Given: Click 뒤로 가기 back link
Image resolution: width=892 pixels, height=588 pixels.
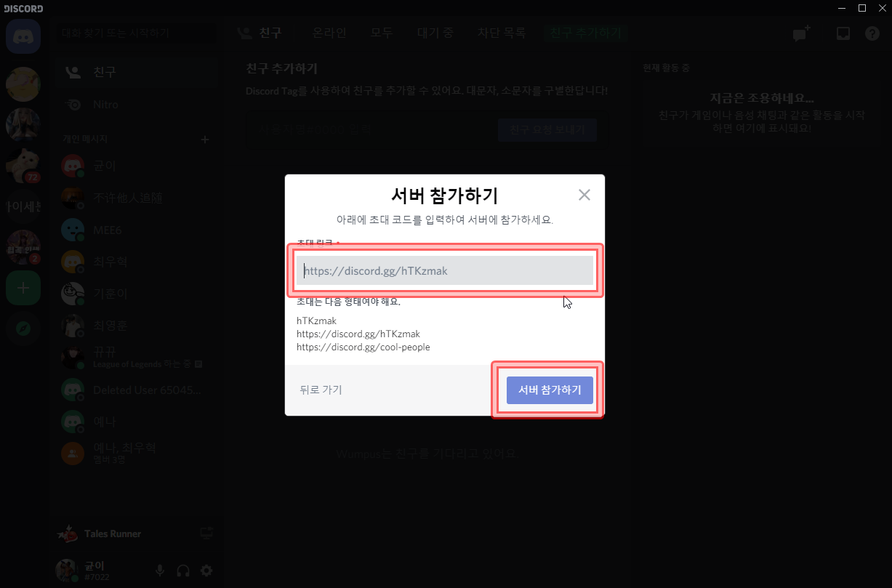Looking at the screenshot, I should point(321,390).
